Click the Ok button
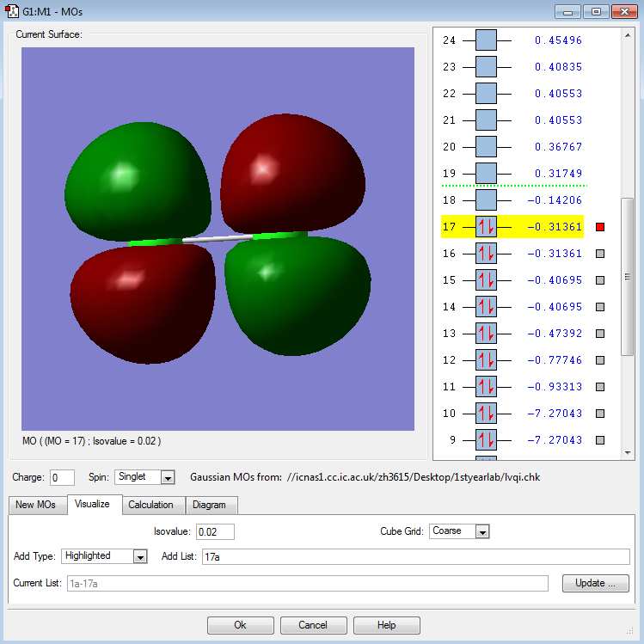This screenshot has width=644, height=644. coord(240,625)
